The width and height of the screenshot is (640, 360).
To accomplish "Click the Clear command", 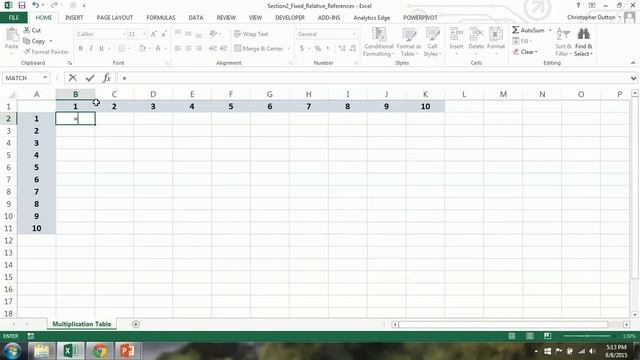I will (x=525, y=52).
